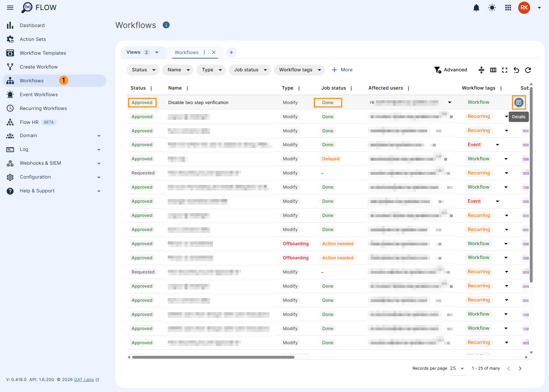Open Recurring Workflows in the sidebar
The image size is (549, 392).
(43, 108)
